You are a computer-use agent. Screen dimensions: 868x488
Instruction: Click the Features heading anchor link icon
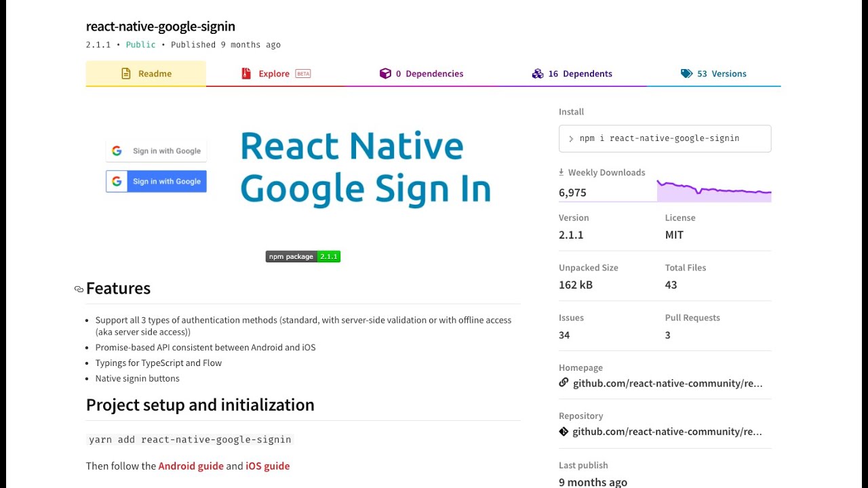pos(79,289)
